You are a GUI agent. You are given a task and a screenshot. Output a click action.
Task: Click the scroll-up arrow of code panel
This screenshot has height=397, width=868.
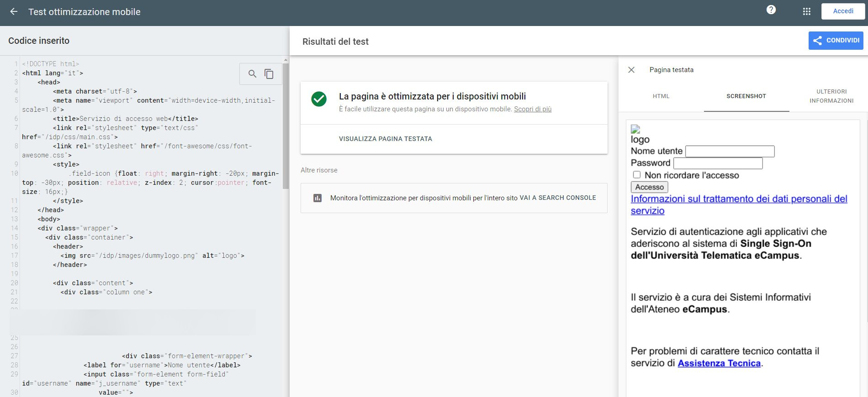(x=286, y=60)
